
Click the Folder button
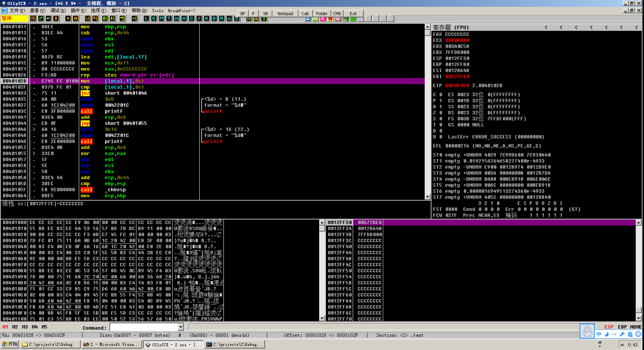click(x=322, y=13)
